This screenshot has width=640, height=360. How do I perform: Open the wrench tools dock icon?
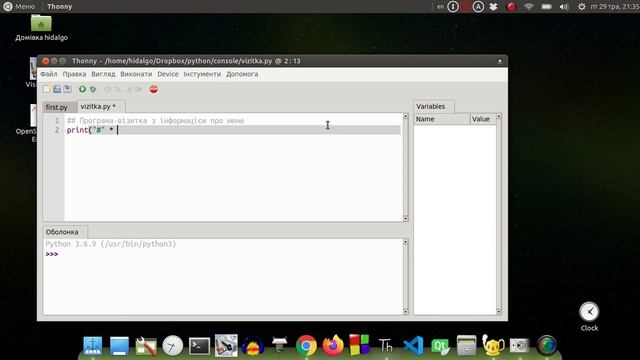146,346
